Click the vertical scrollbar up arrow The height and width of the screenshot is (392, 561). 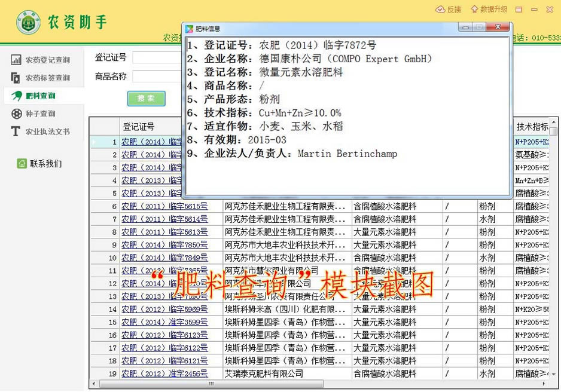pos(554,122)
